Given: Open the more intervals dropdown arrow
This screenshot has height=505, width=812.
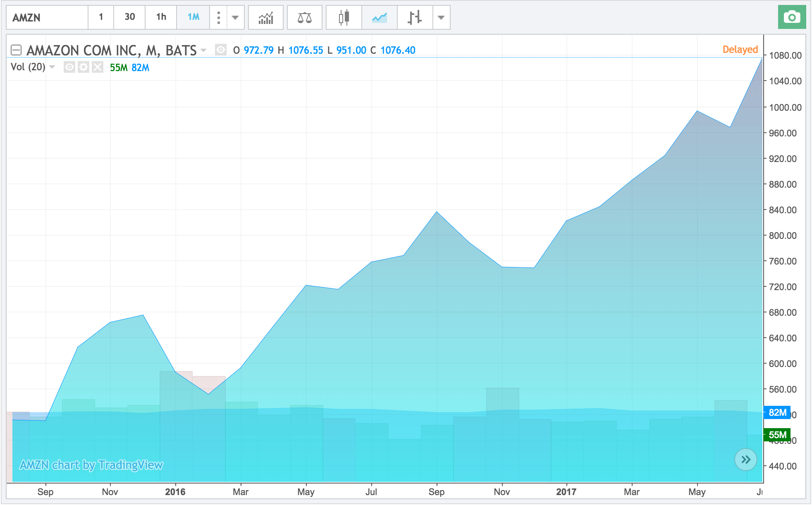Looking at the screenshot, I should click(235, 17).
